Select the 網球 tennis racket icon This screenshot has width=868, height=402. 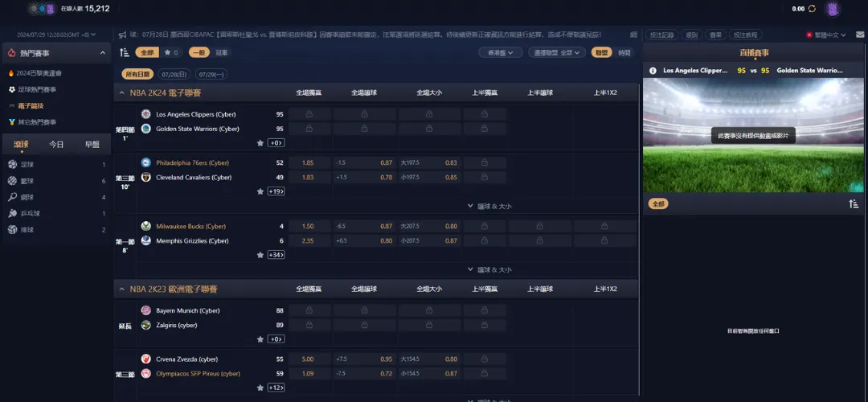(x=12, y=197)
